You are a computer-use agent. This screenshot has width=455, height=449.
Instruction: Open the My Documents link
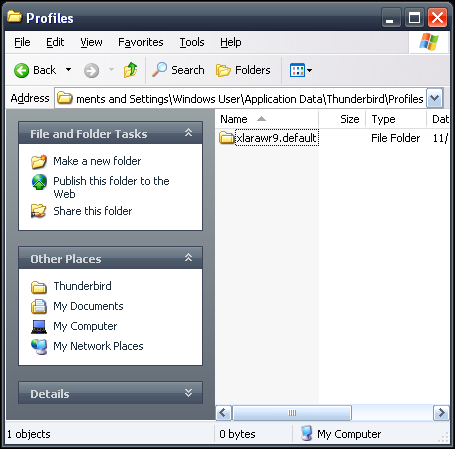(88, 306)
